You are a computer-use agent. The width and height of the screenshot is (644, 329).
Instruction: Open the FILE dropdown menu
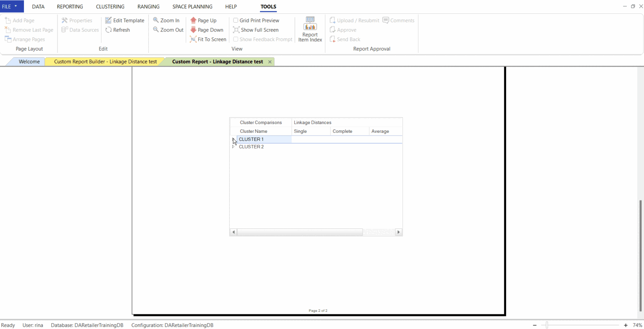click(11, 6)
